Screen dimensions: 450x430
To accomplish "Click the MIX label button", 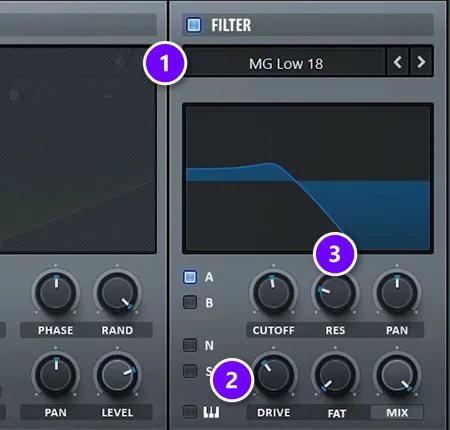I will (397, 413).
